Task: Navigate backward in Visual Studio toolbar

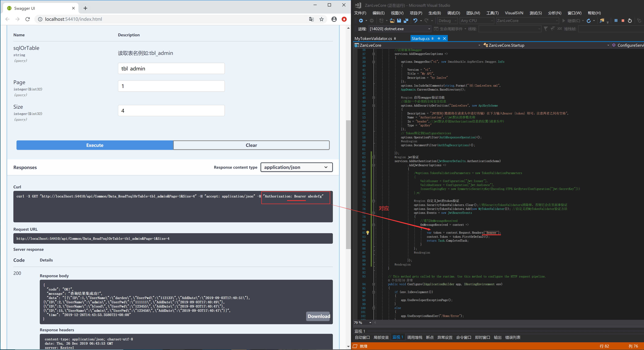Action: click(x=361, y=21)
